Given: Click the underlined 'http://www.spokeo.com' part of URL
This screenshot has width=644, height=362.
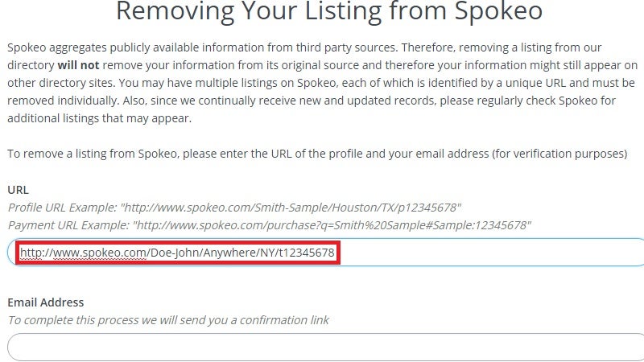Looking at the screenshot, I should point(83,253).
